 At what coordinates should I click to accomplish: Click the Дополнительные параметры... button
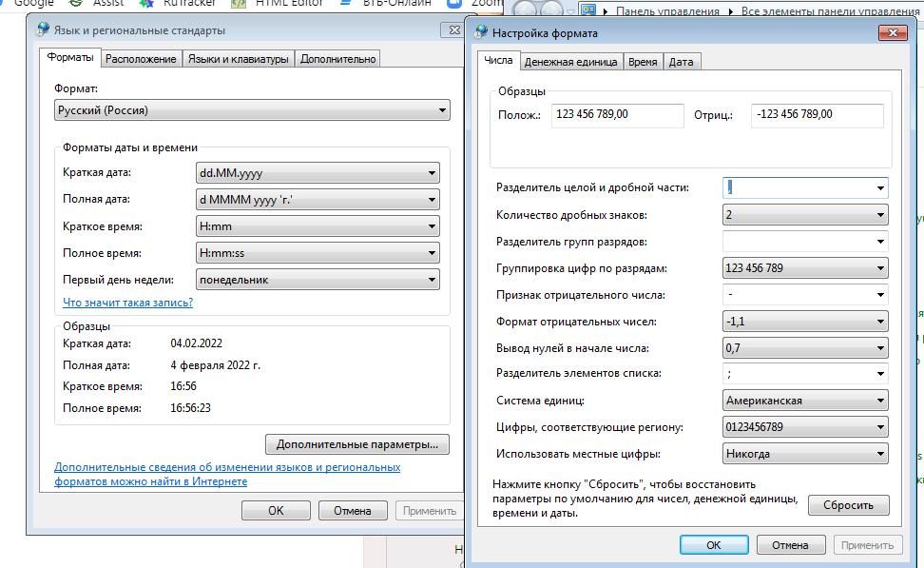point(356,444)
